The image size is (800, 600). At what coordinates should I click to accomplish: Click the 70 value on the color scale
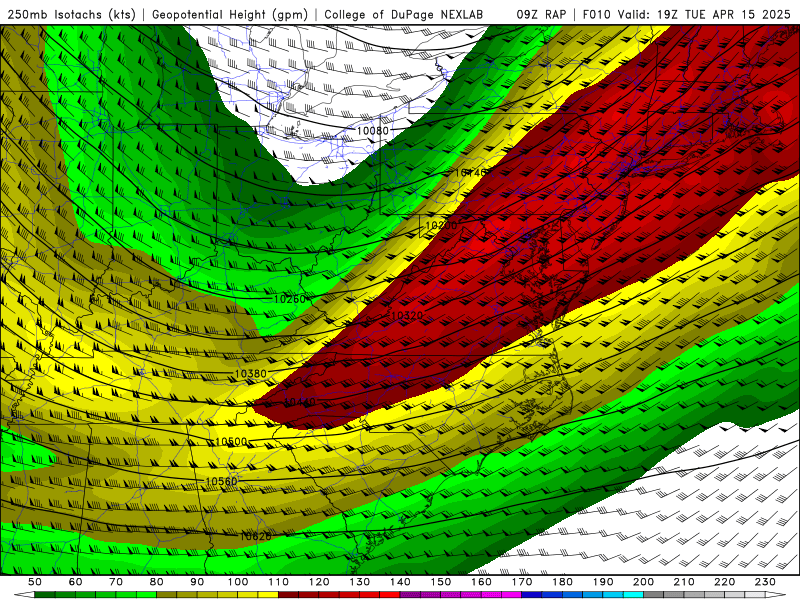116,582
